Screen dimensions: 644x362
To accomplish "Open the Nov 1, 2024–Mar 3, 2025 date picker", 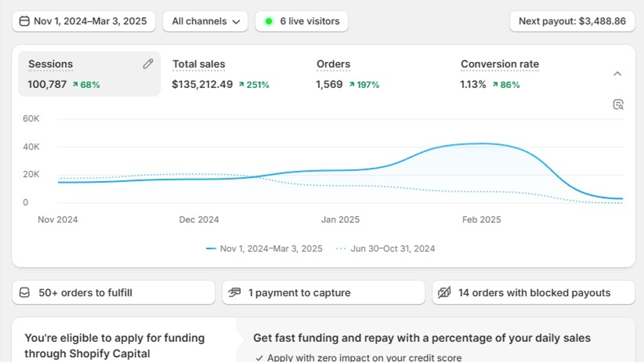I will pyautogui.click(x=84, y=21).
